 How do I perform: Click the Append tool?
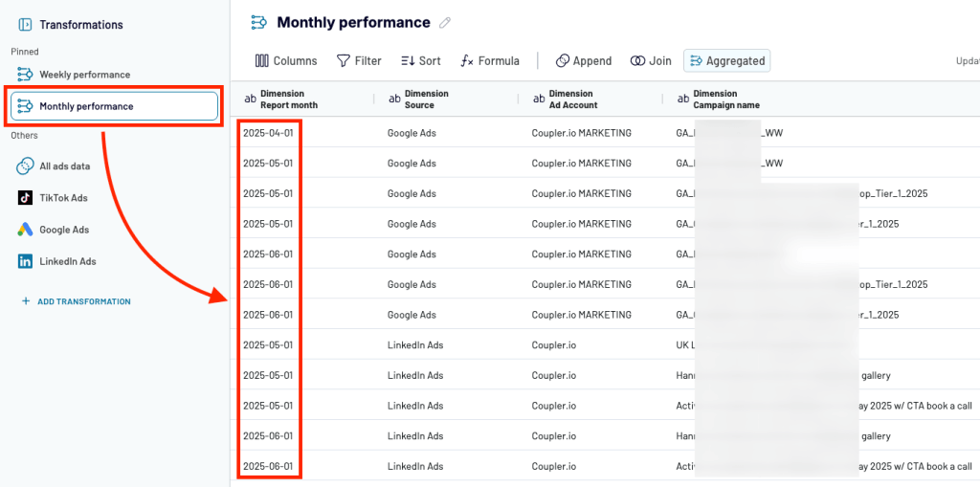click(x=584, y=60)
